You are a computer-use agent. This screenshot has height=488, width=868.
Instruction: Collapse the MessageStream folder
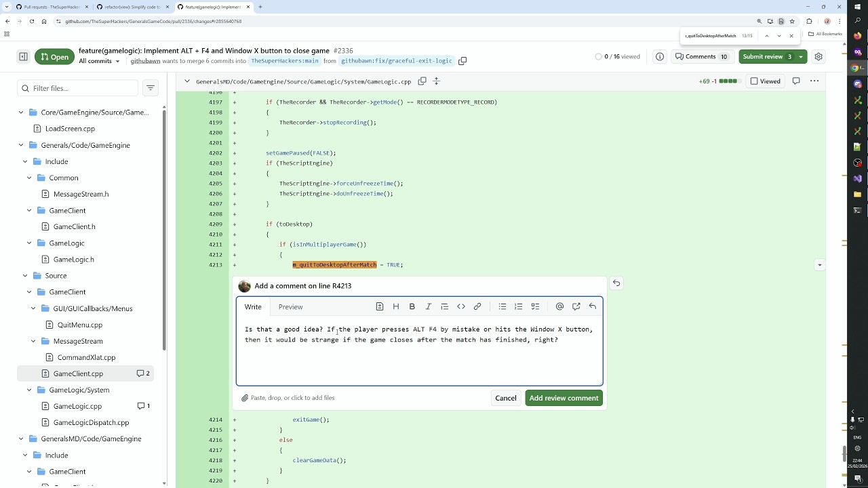point(33,341)
